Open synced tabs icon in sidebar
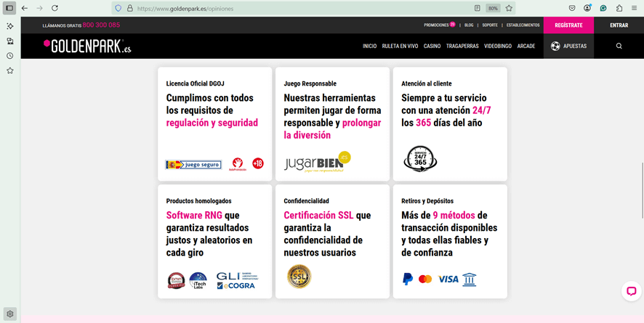This screenshot has width=644, height=323. [x=10, y=41]
